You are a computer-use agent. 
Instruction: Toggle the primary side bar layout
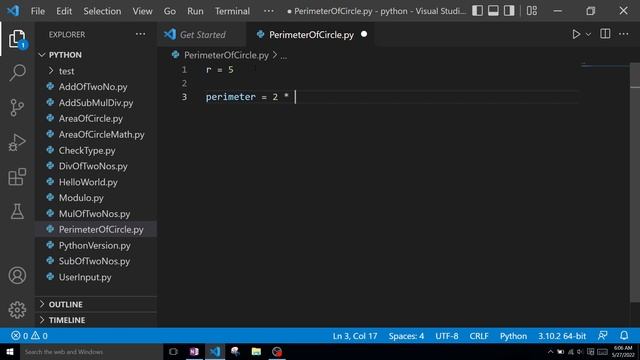[478, 11]
